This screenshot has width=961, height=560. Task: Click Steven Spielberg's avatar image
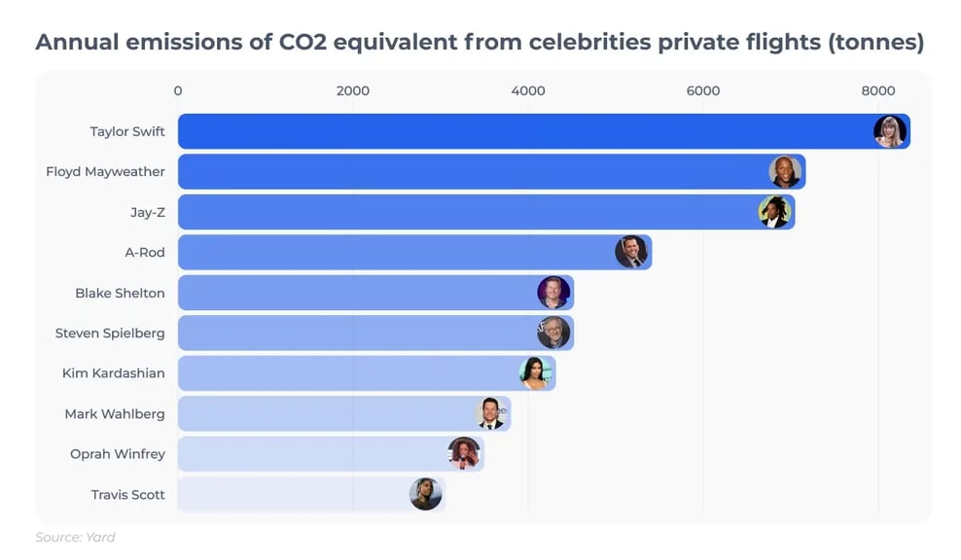(x=553, y=332)
